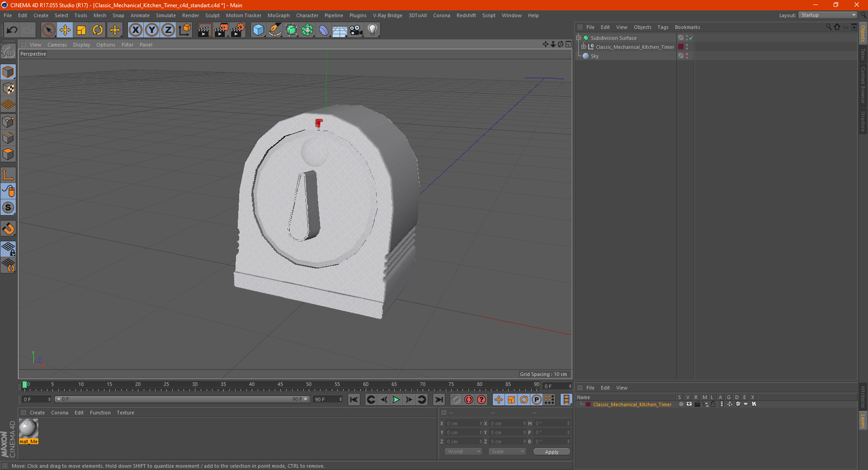The height and width of the screenshot is (470, 868).
Task: Add a Cube primitive object
Action: coord(258,30)
